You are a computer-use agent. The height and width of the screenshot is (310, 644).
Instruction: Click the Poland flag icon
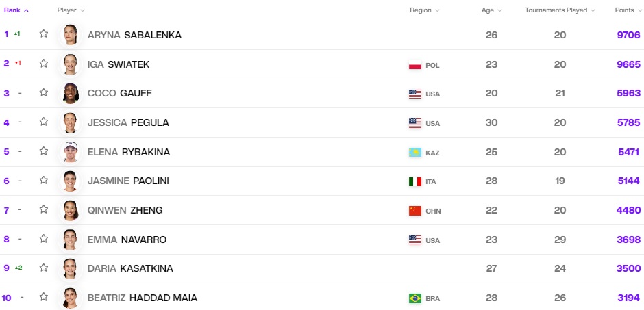(x=414, y=65)
